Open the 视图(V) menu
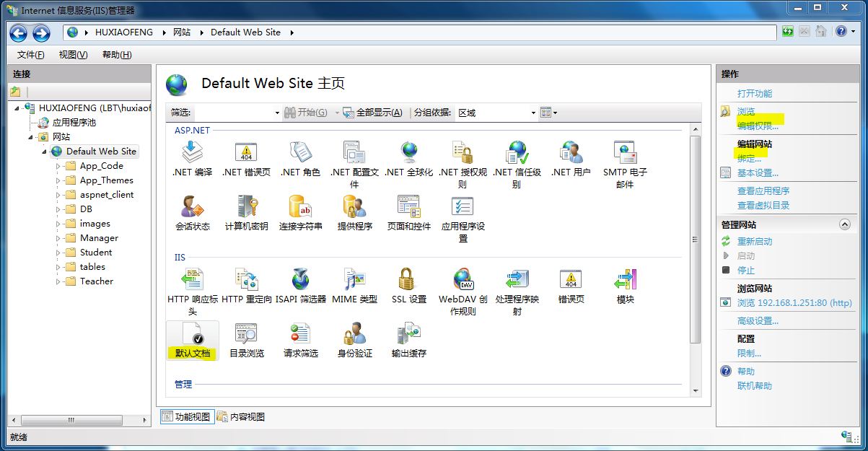The image size is (868, 451). [72, 54]
